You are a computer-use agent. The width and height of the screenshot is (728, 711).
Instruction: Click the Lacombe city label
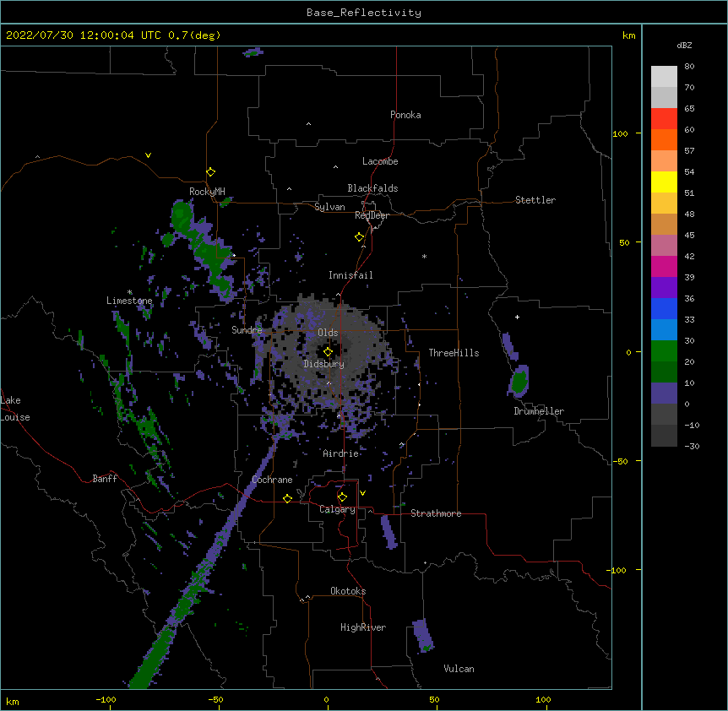pos(380,161)
